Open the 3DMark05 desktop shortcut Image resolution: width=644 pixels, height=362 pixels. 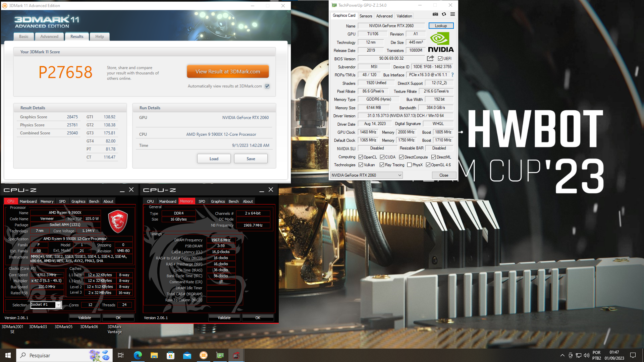point(63,327)
